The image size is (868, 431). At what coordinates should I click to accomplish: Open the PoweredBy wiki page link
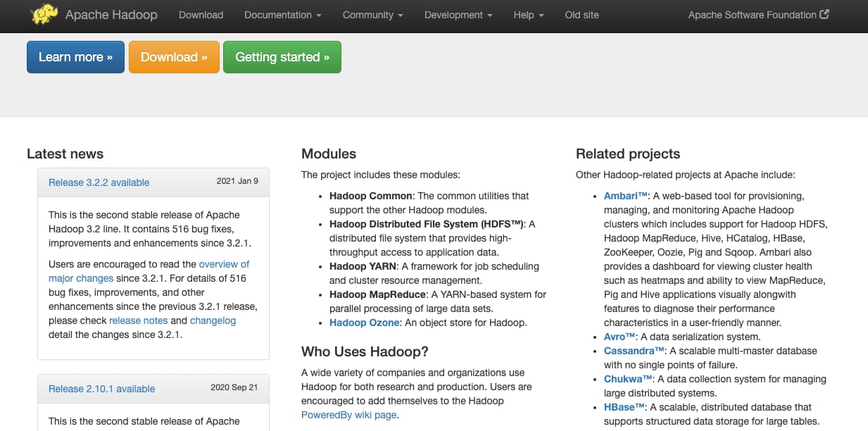click(x=348, y=415)
